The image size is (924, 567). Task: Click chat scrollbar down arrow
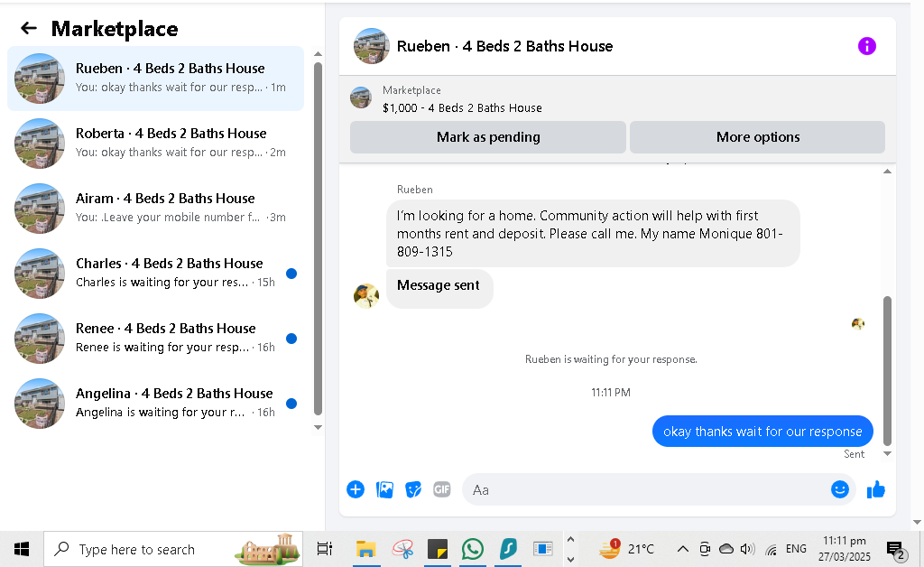click(887, 454)
